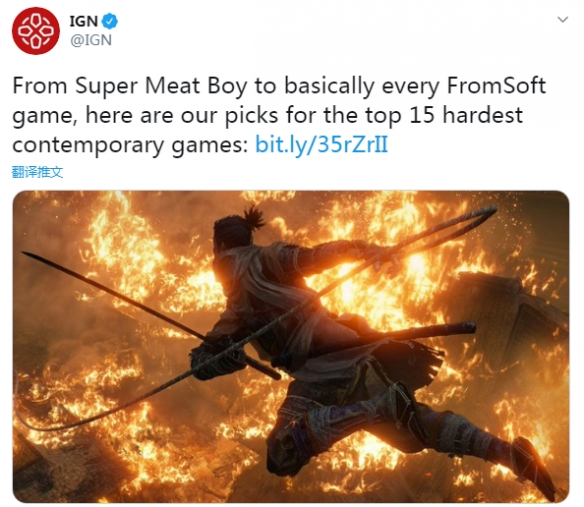The width and height of the screenshot is (584, 507).
Task: Follow the shortened article URL in the tweet
Action: coord(321,144)
